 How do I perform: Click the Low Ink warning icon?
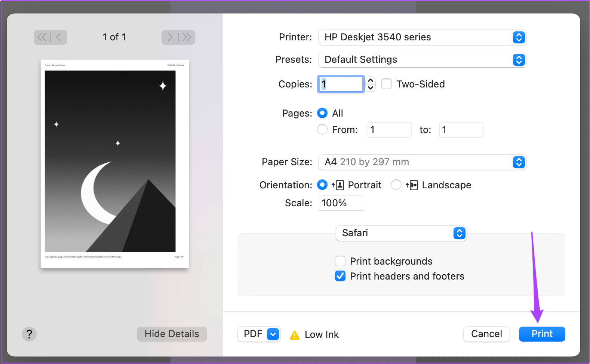pos(295,335)
